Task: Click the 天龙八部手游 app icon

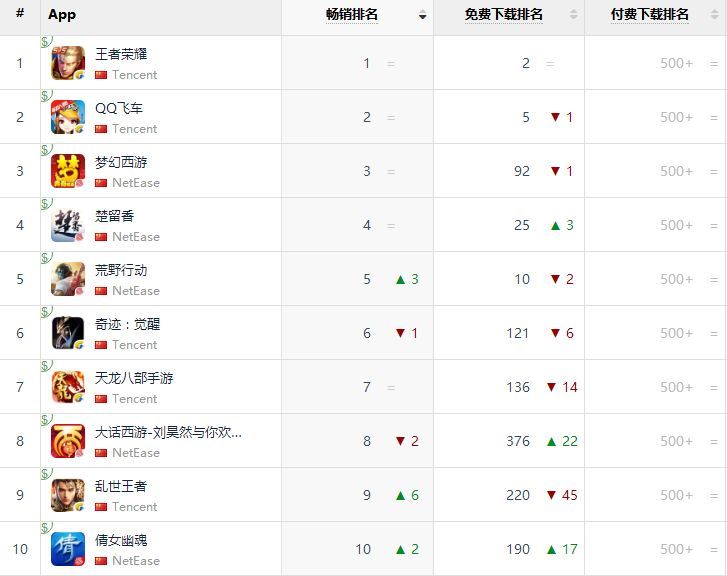Action: click(68, 387)
